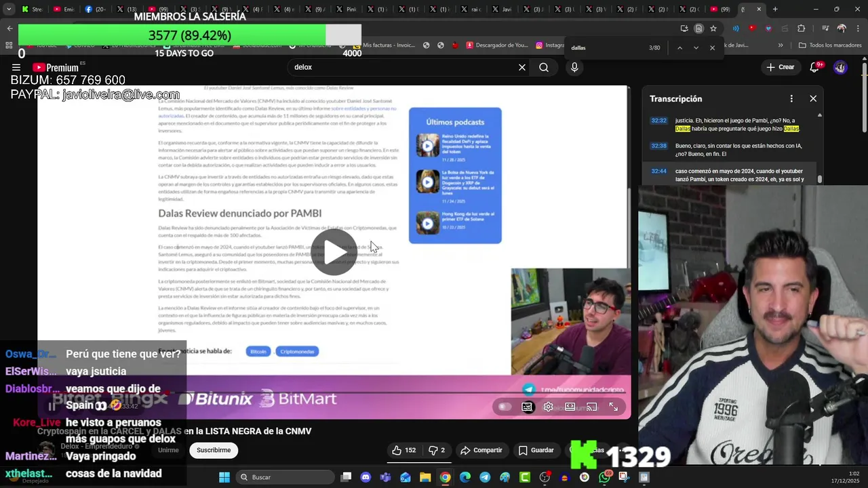
Task: Open Discord from taskbar
Action: point(366,477)
